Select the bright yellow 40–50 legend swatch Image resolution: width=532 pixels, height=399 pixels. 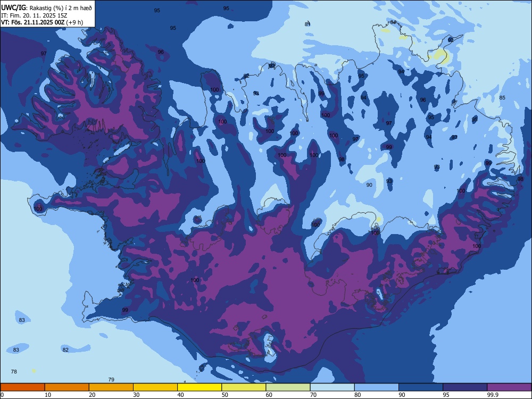click(x=199, y=387)
